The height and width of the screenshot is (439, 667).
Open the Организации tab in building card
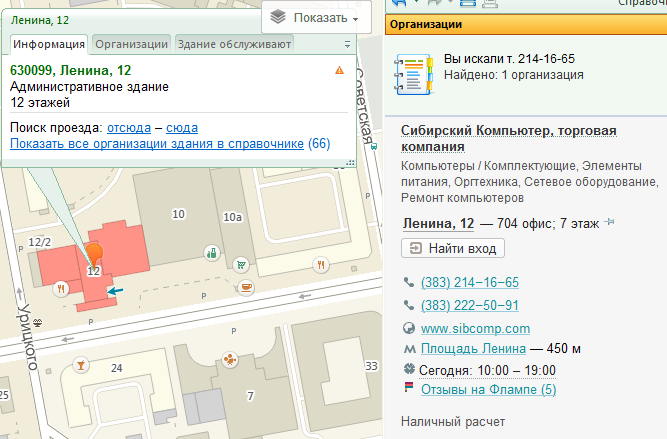(131, 44)
